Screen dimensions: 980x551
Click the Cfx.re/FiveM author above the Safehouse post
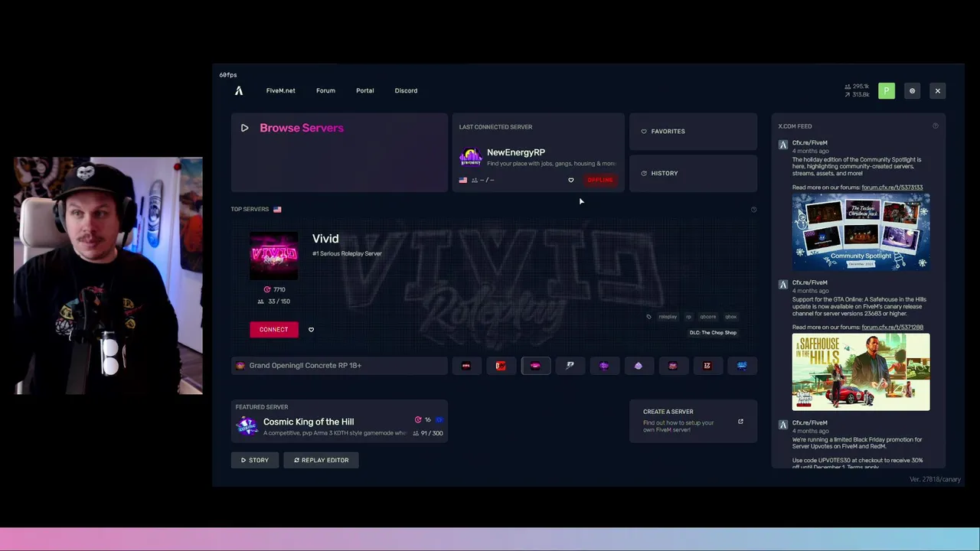point(809,283)
